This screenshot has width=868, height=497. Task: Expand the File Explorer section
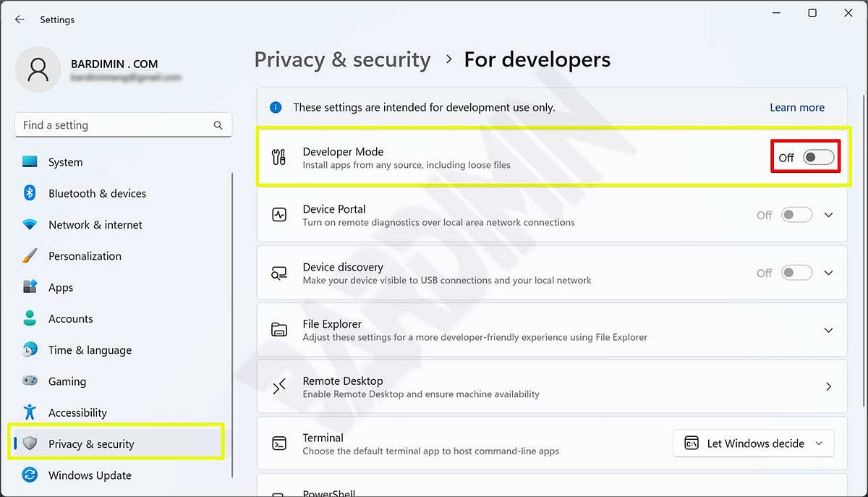point(828,330)
